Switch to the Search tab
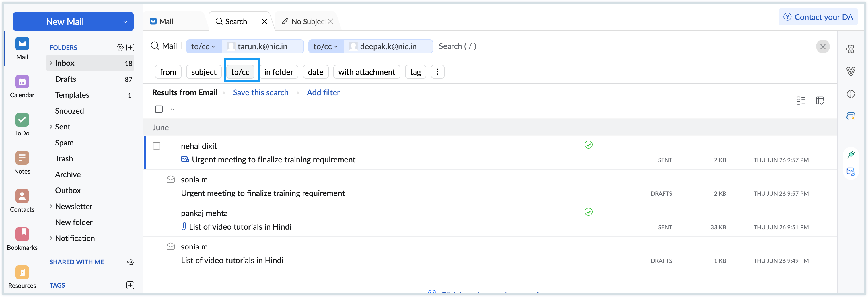 point(236,21)
